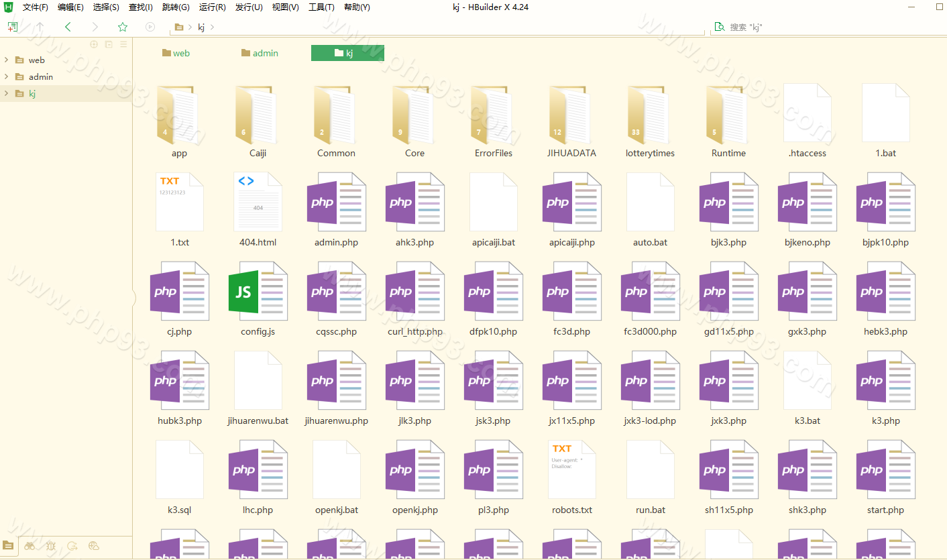Click the locate current file target icon
The image size is (947, 560).
[x=94, y=44]
